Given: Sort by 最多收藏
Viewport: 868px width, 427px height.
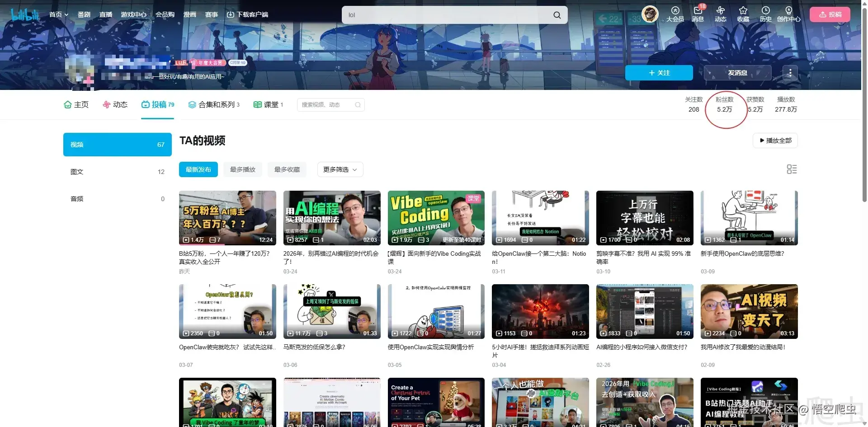Looking at the screenshot, I should (x=287, y=169).
